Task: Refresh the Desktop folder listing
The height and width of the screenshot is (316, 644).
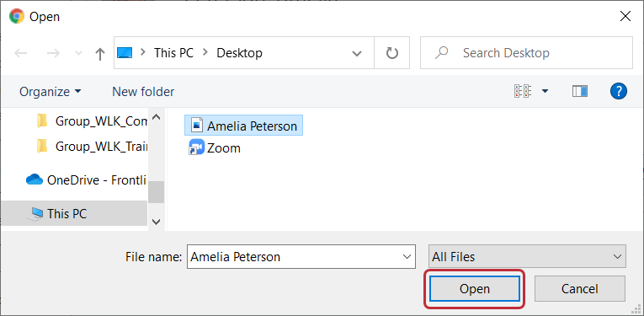Action: (x=392, y=53)
